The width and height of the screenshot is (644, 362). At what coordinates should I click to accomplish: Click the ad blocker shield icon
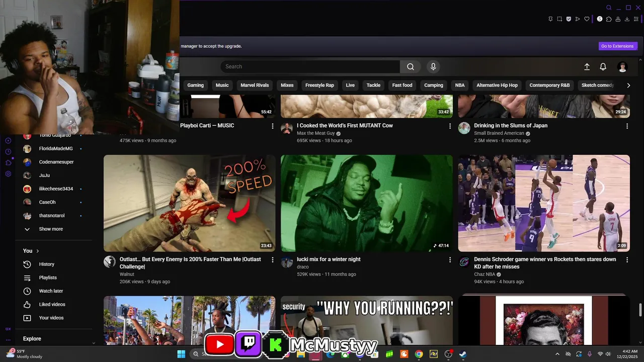[569, 19]
